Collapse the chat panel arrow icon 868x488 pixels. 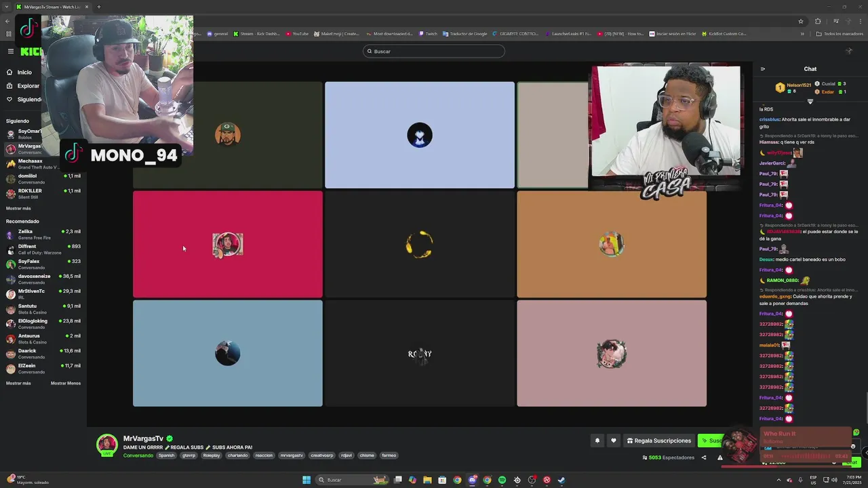pyautogui.click(x=763, y=69)
